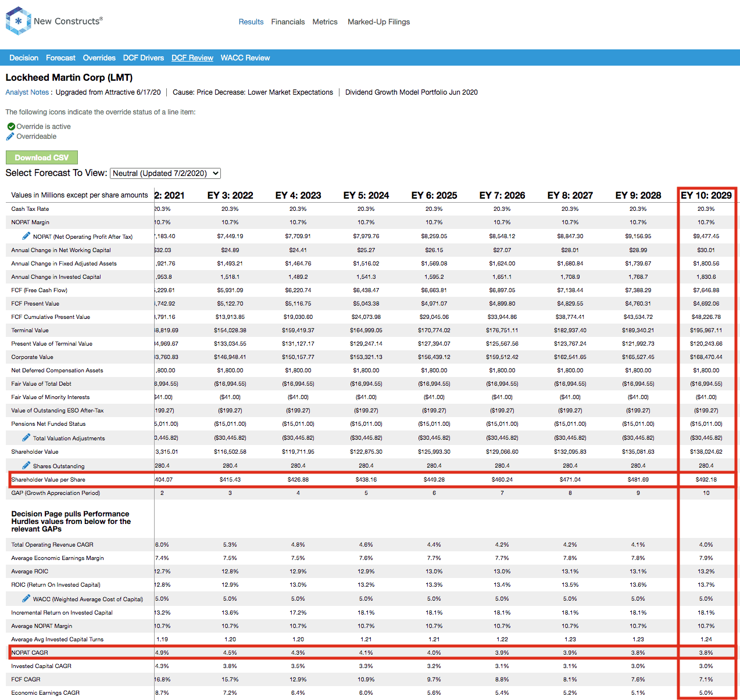
Task: Click the 'Total Operating Revenue CAGR' label
Action: pos(52,545)
